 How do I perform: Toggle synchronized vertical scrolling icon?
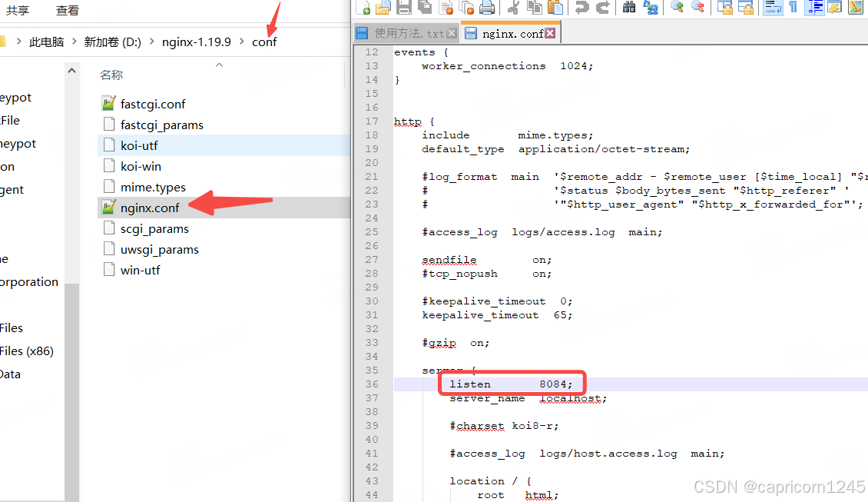(x=724, y=7)
